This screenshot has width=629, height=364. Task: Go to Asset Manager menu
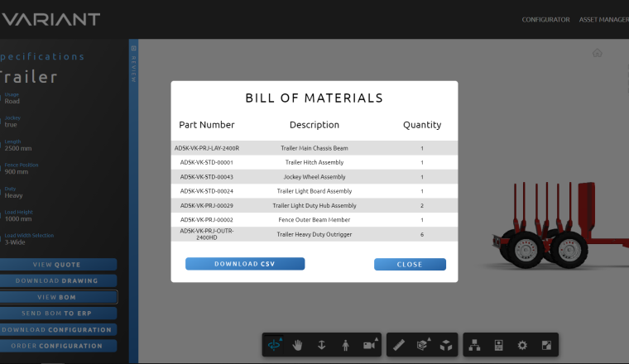coord(603,19)
